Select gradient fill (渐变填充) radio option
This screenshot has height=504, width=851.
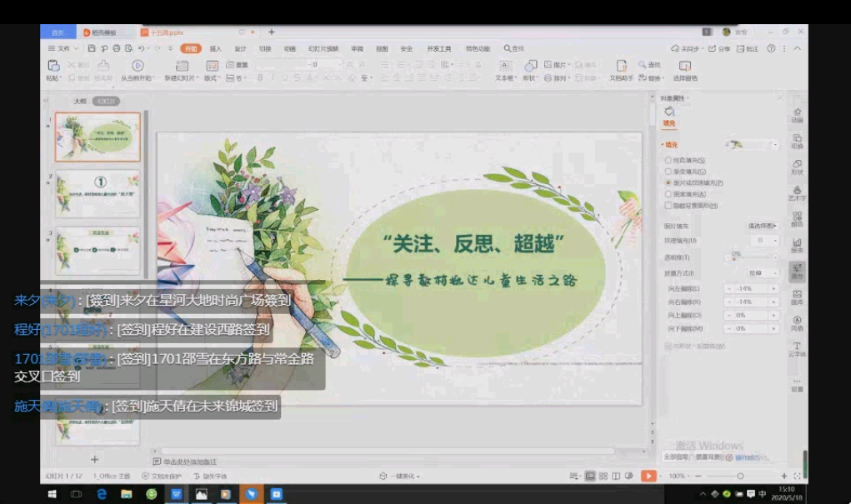tap(668, 171)
